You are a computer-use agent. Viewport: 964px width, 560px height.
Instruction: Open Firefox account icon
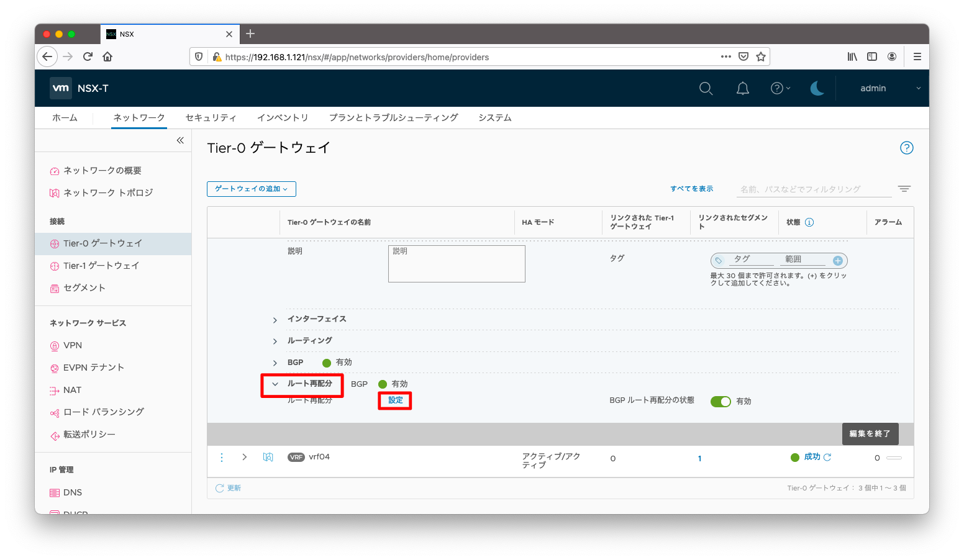point(892,56)
